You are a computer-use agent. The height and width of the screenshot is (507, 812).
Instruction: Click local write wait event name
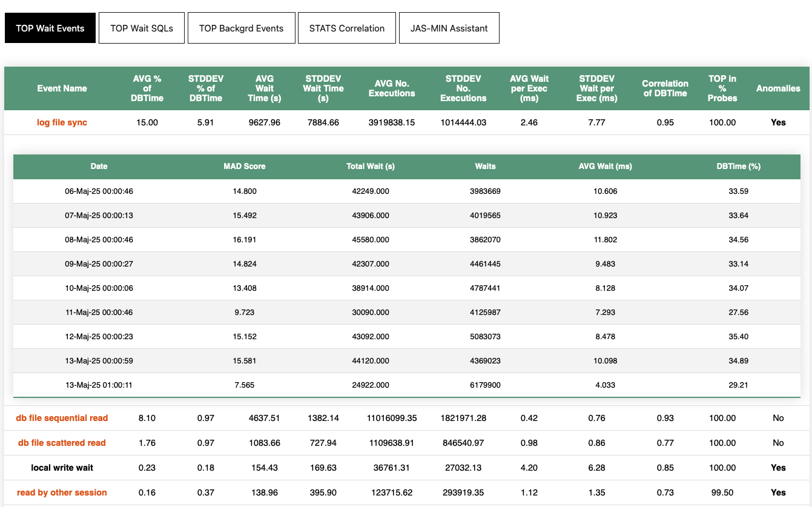[62, 468]
